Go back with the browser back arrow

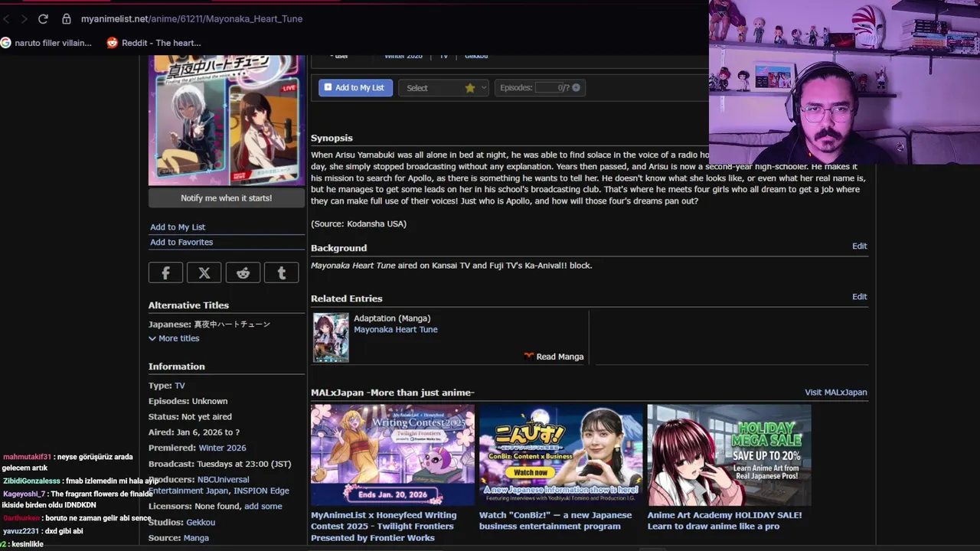tap(7, 18)
